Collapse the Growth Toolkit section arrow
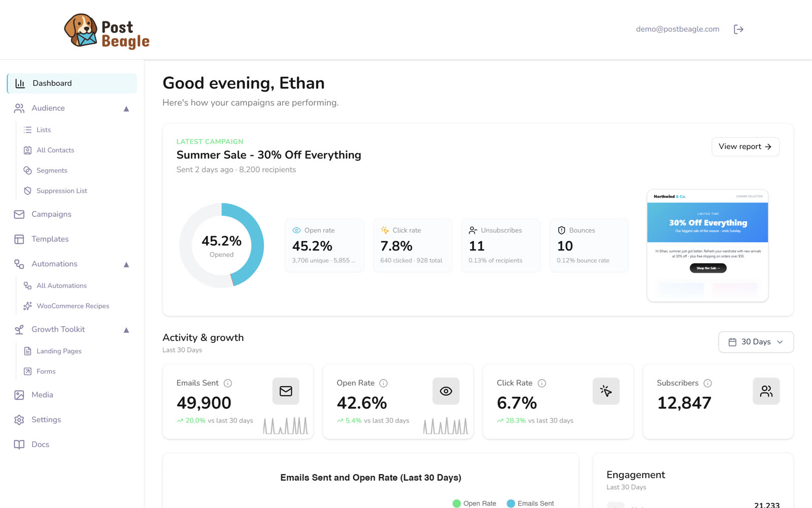This screenshot has width=812, height=508. pos(126,330)
